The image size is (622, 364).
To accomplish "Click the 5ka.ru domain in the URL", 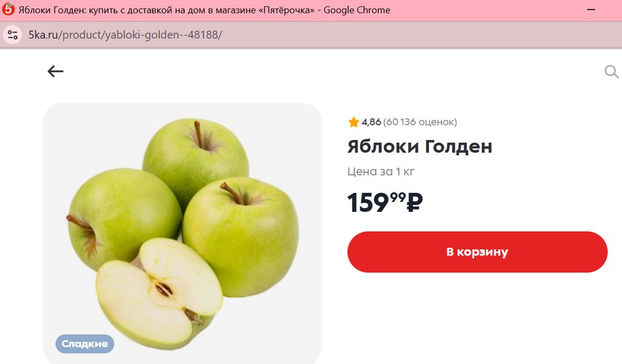I will click(43, 35).
